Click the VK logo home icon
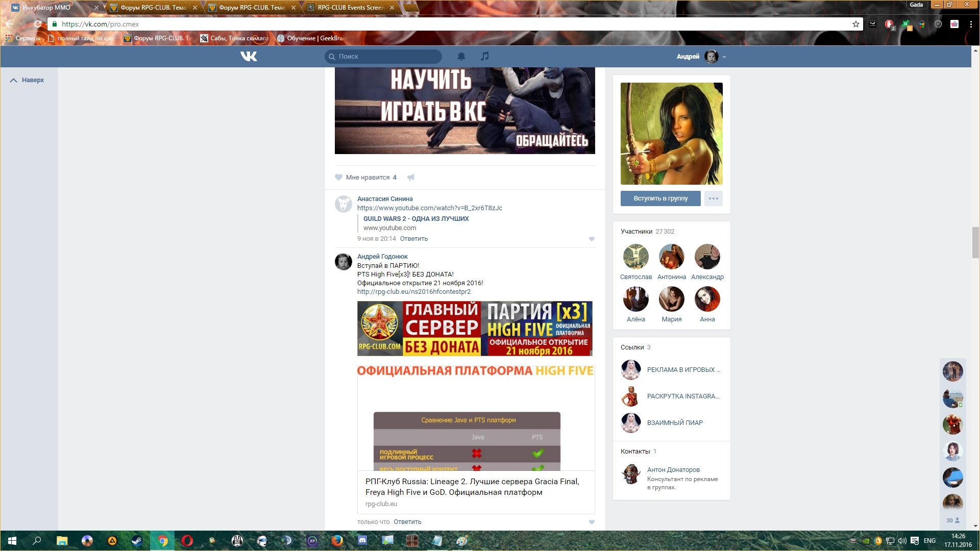The height and width of the screenshot is (551, 980). [x=249, y=56]
